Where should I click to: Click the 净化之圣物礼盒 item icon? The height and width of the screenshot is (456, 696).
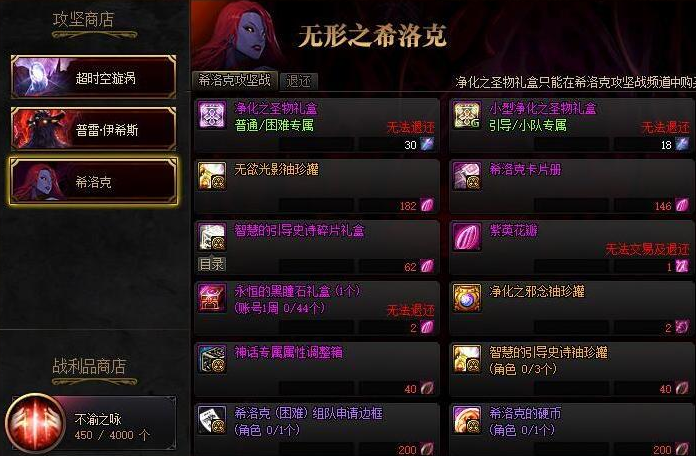212,115
